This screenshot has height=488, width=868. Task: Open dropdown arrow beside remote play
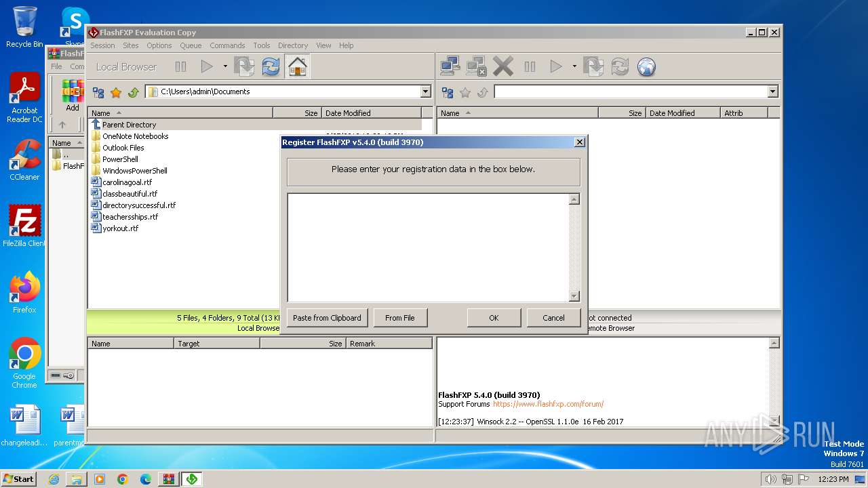coord(574,66)
